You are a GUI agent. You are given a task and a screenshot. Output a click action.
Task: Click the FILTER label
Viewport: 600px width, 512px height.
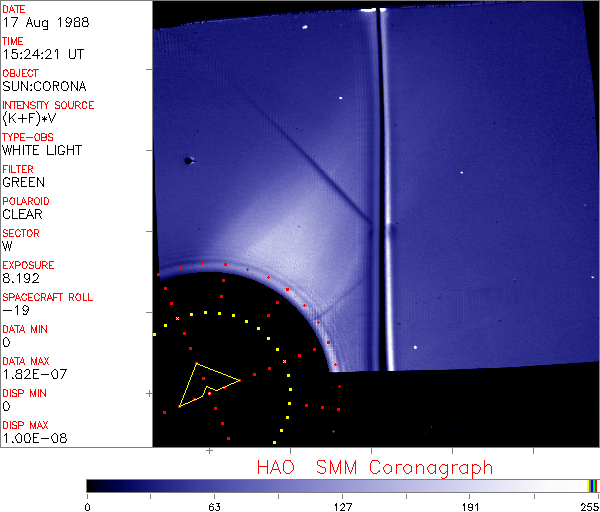click(x=18, y=169)
